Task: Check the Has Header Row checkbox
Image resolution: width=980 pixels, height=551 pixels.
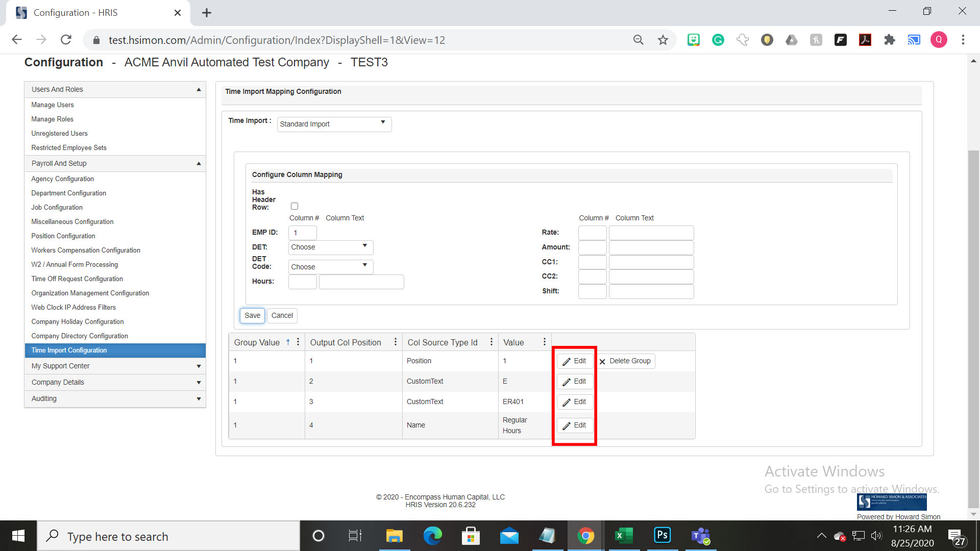Action: pos(295,206)
